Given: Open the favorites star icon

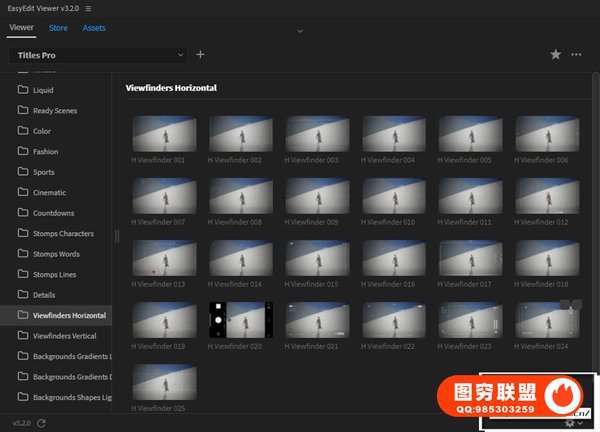Looking at the screenshot, I should pyautogui.click(x=556, y=55).
